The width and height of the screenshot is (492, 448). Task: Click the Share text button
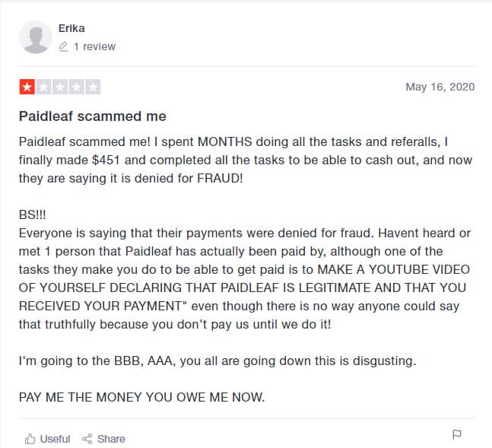click(111, 439)
